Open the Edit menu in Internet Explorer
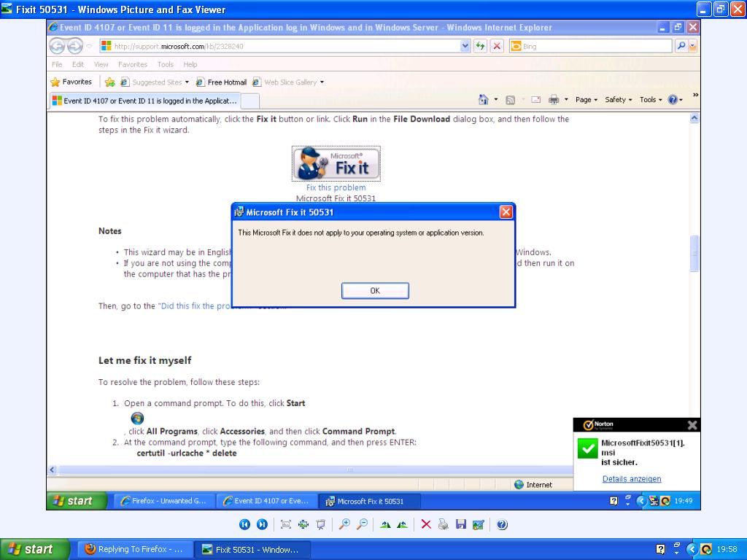747x560 pixels. click(x=77, y=64)
